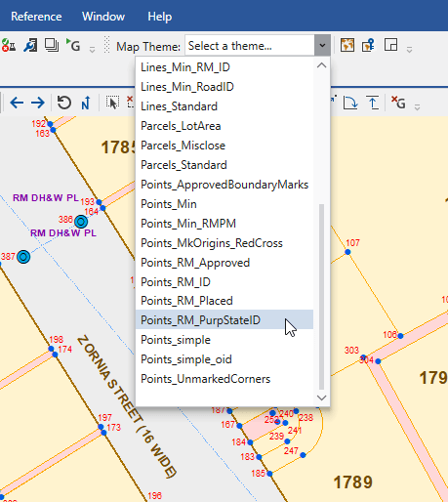The width and height of the screenshot is (448, 502).
Task: Click the reset rotation circular arrow icon
Action: [64, 103]
